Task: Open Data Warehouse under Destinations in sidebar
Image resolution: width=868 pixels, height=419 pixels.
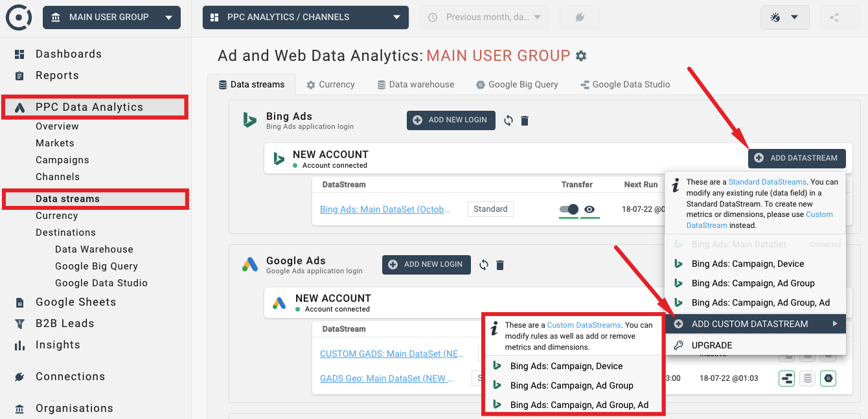Action: (x=94, y=249)
